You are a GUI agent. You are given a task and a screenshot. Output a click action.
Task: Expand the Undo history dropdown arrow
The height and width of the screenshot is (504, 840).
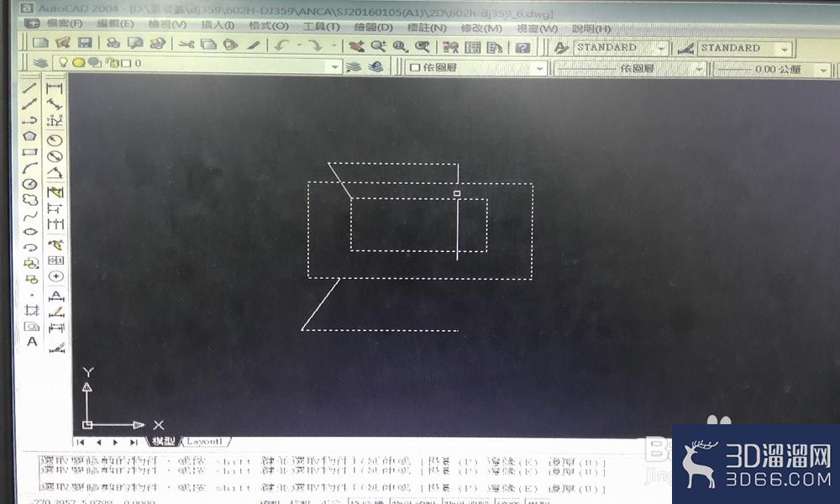tap(299, 45)
